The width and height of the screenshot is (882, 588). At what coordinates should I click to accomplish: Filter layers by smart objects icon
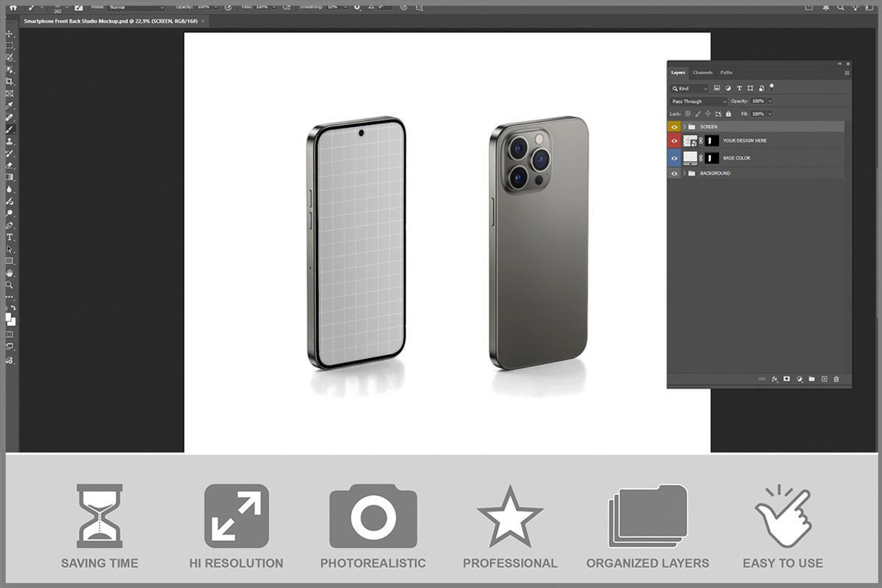click(761, 88)
